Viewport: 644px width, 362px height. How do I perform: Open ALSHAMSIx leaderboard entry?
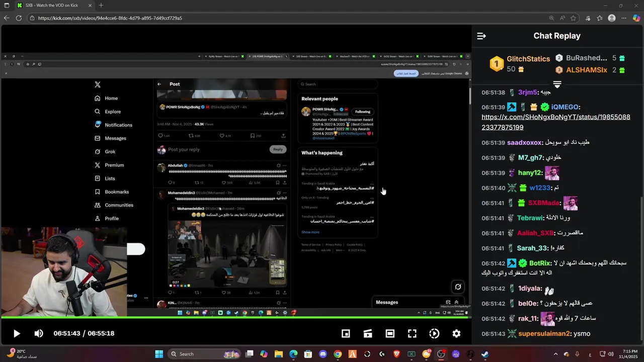point(591,70)
